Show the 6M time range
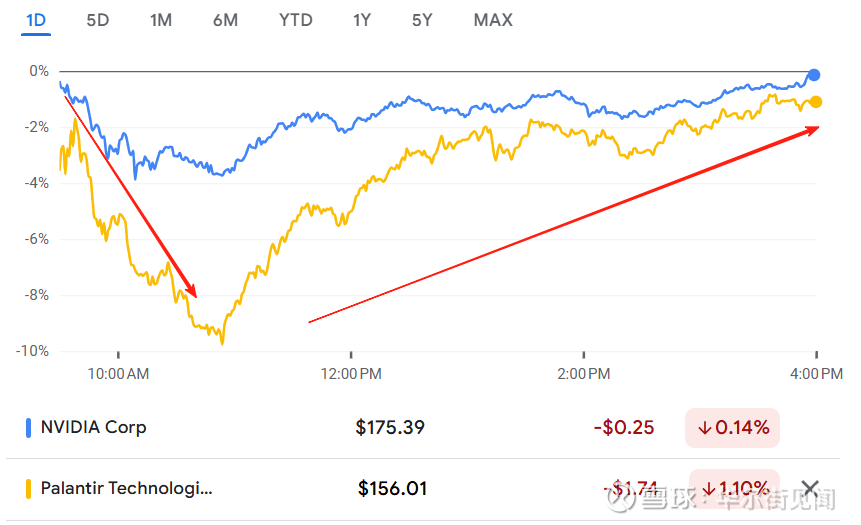 (225, 20)
